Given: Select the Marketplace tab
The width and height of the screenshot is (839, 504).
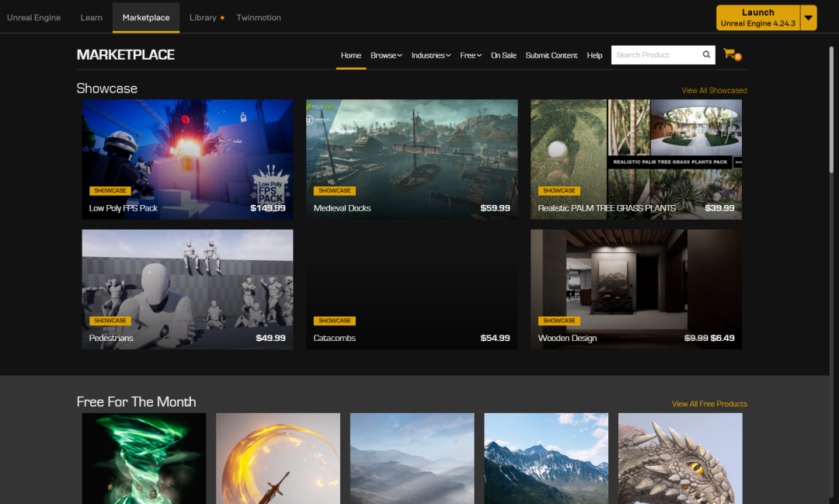Looking at the screenshot, I should pyautogui.click(x=146, y=18).
